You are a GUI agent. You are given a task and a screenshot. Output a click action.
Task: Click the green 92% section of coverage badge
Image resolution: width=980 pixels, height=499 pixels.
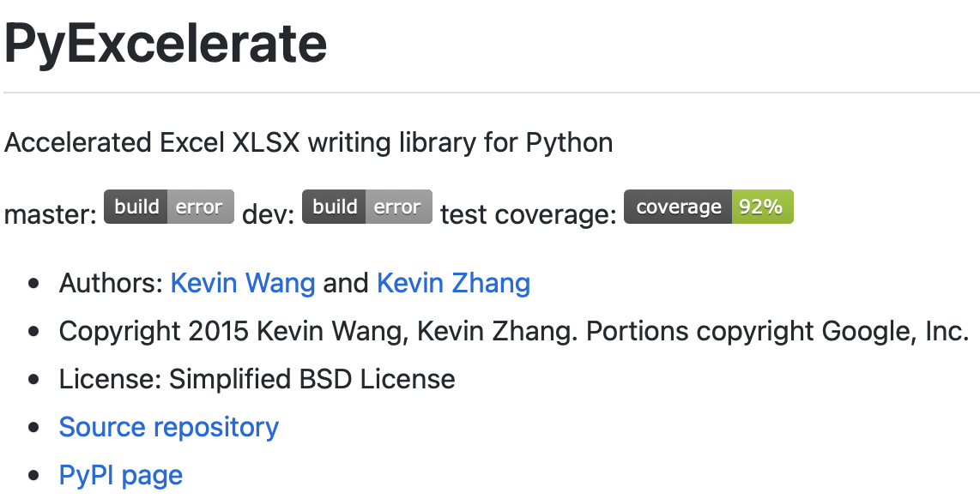(763, 207)
